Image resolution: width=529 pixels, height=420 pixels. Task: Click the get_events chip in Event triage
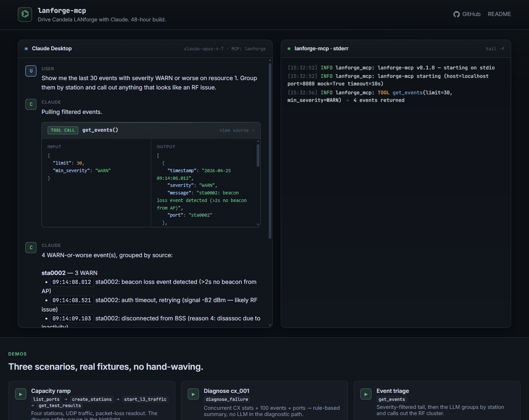click(x=392, y=400)
